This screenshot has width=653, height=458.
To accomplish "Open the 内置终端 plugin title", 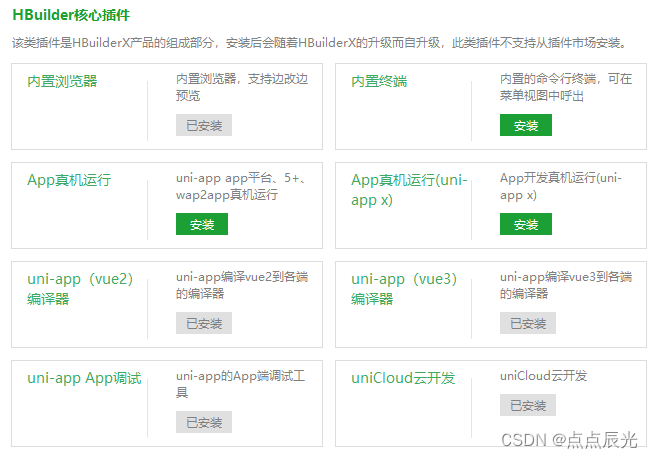I will coord(379,81).
